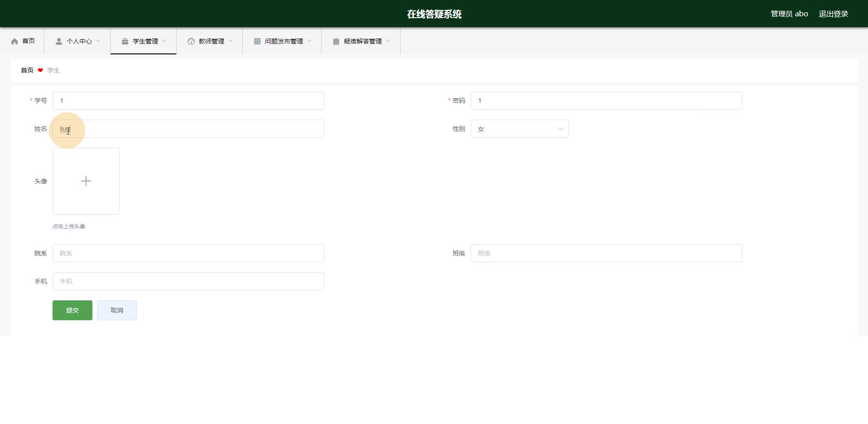Click the red heart breadcrumb separator
The height and width of the screenshot is (424, 868).
coord(40,70)
